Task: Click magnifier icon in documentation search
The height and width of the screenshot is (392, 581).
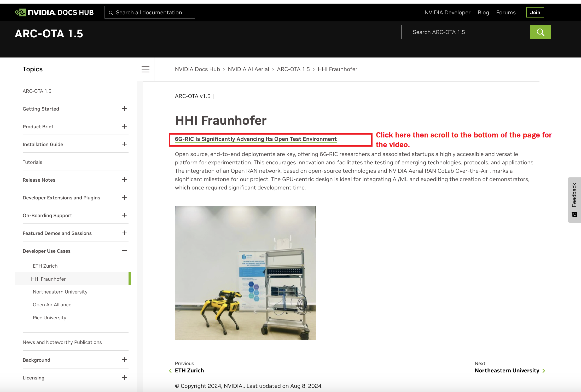Action: click(x=111, y=13)
